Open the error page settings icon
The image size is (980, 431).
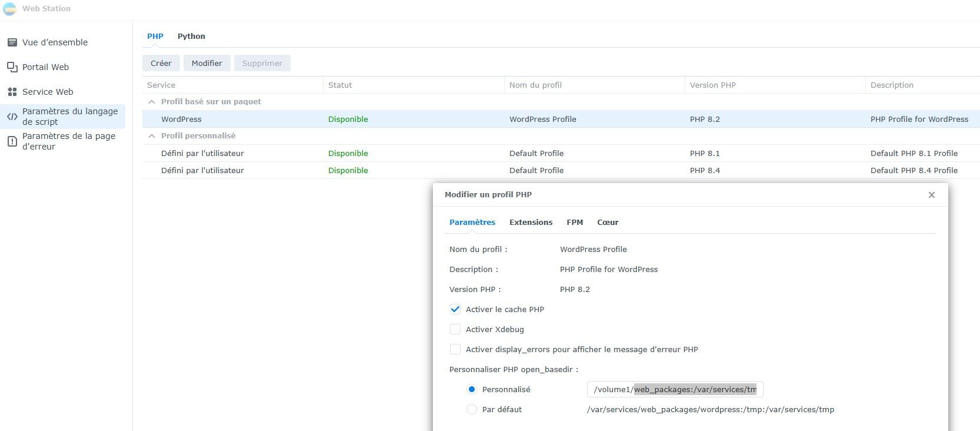coord(12,141)
